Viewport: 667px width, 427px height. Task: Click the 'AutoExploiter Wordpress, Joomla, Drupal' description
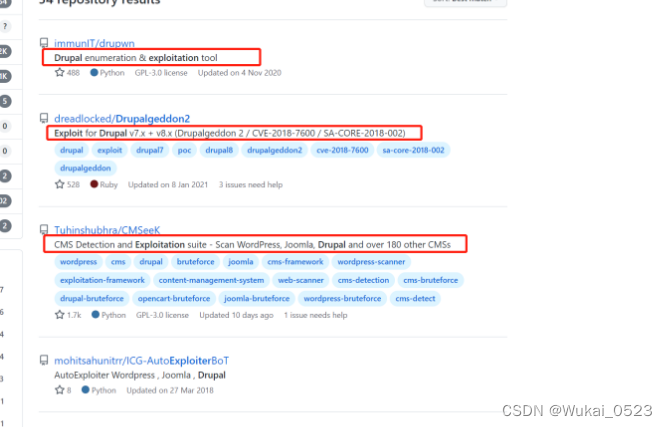(140, 375)
